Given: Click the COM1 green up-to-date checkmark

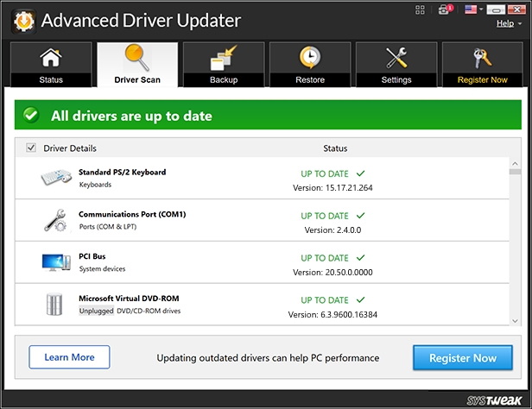Looking at the screenshot, I should coord(361,216).
